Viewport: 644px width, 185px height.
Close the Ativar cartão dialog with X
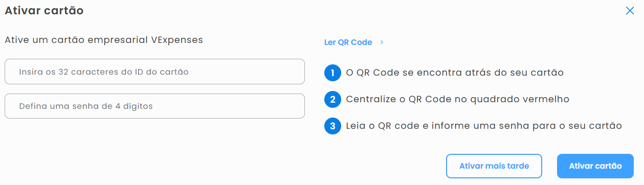(630, 11)
